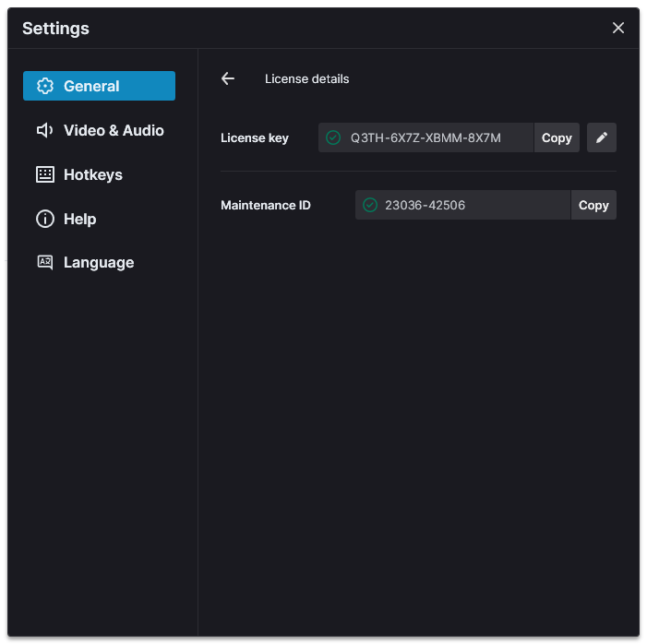Click the license key text field
Viewport: 647px width, 644px height.
(x=425, y=137)
